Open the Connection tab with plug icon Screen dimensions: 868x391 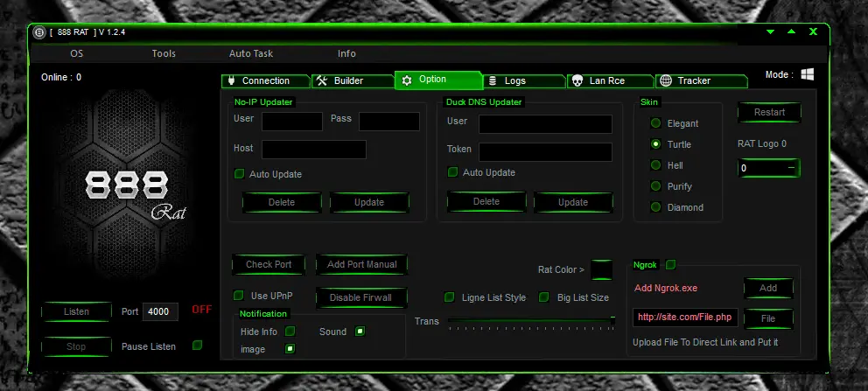266,80
